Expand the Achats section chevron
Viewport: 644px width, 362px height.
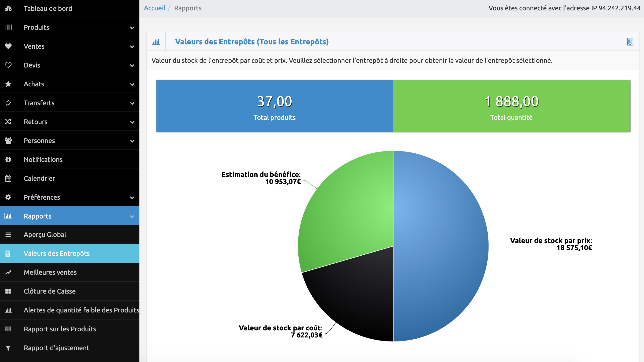point(132,84)
